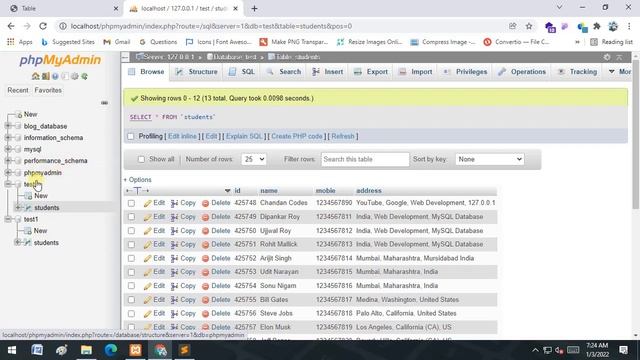This screenshot has height=360, width=640.
Task: Open the Sort by key dropdown
Action: tap(489, 159)
